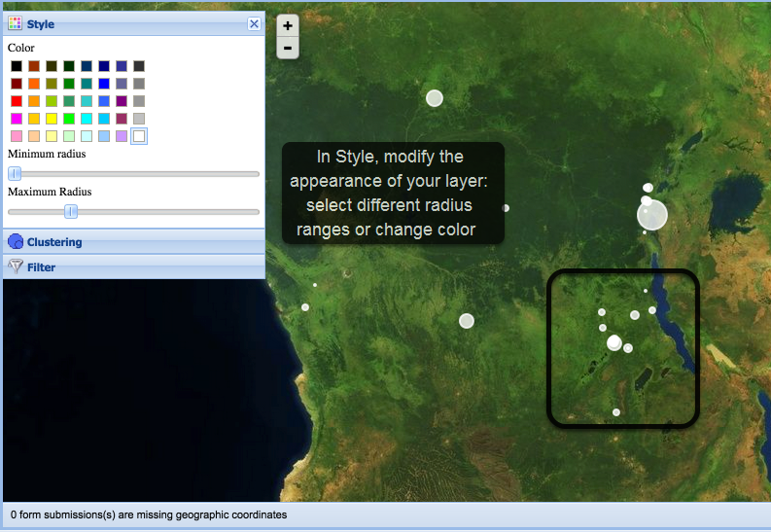Screen dimensions: 771x532
Task: Choose the light pink color swatch
Action: tap(17, 136)
